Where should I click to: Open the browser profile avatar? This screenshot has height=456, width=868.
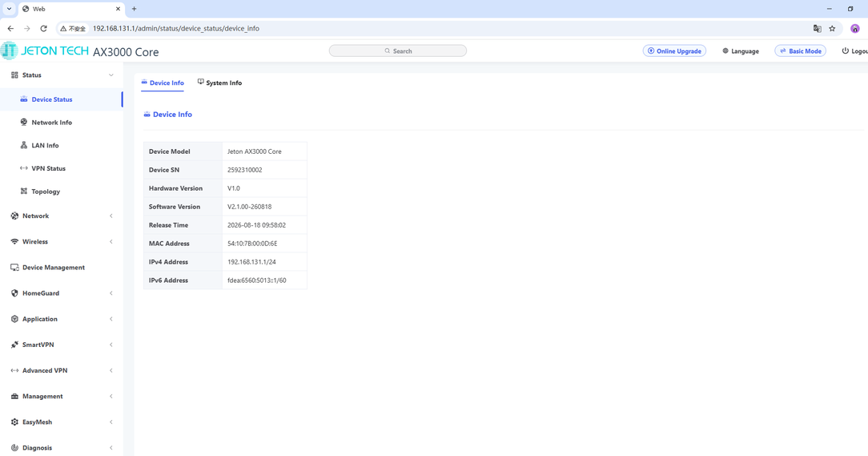pyautogui.click(x=854, y=28)
